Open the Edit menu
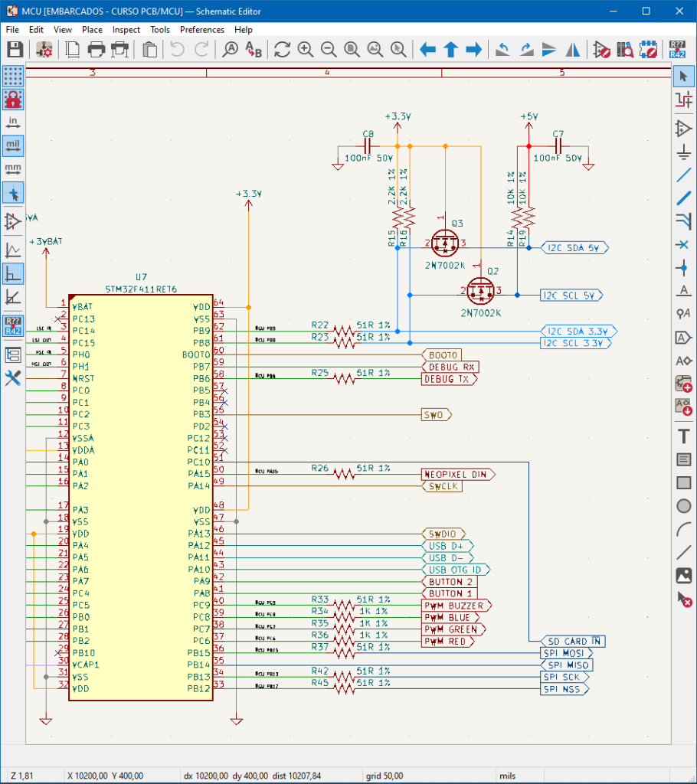The height and width of the screenshot is (784, 697). coord(36,30)
